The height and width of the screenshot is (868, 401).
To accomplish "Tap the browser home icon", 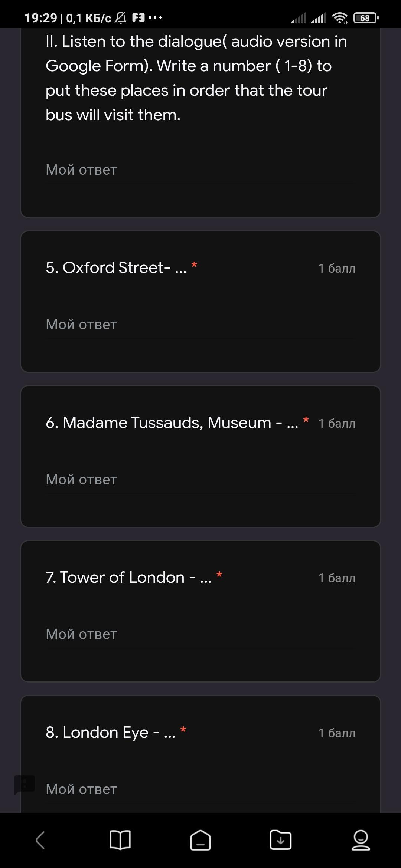I will point(200,840).
